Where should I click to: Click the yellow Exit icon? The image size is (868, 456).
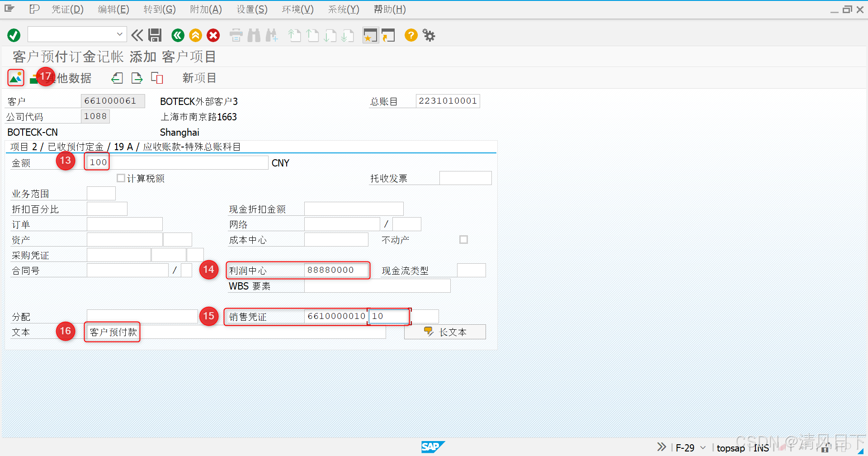[195, 35]
